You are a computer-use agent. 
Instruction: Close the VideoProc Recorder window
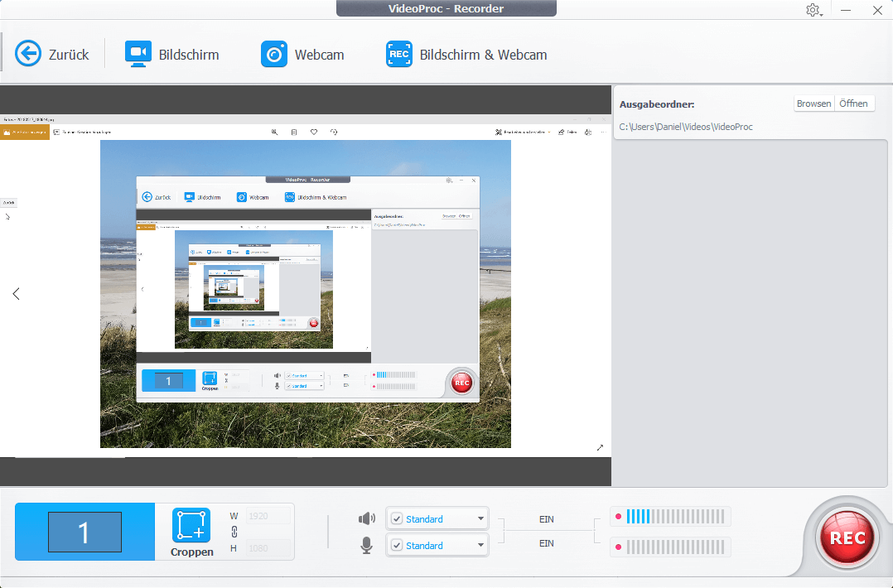click(877, 10)
